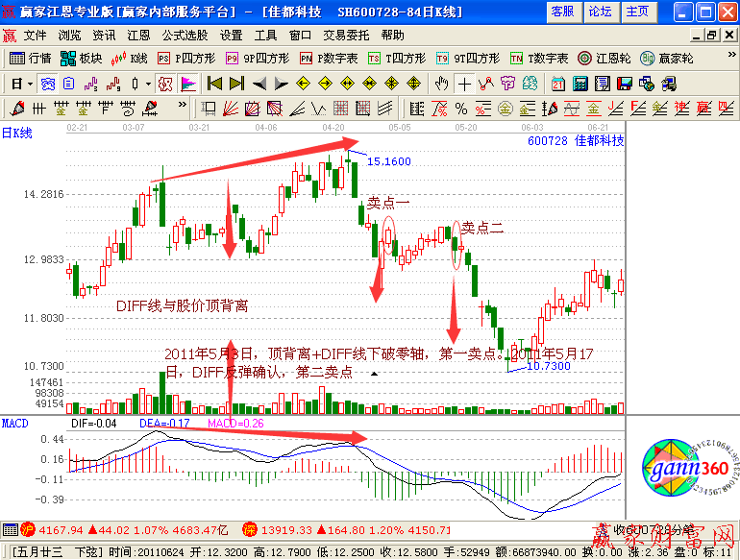The height and width of the screenshot is (560, 740).
Task: Toggle the flag marker button
Action: tap(186, 83)
